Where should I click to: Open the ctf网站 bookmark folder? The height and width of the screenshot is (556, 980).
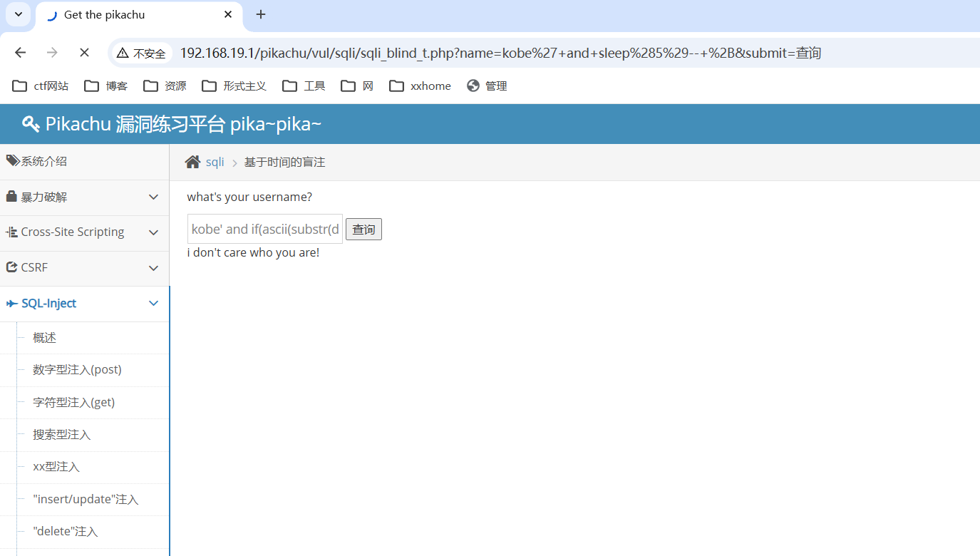[41, 86]
